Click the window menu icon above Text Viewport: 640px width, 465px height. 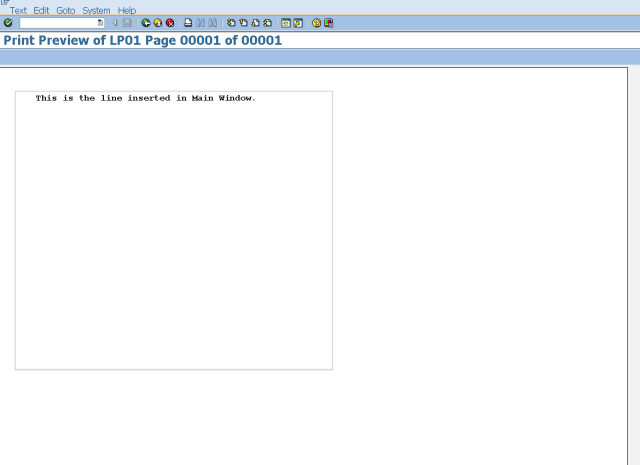(x=5, y=2)
